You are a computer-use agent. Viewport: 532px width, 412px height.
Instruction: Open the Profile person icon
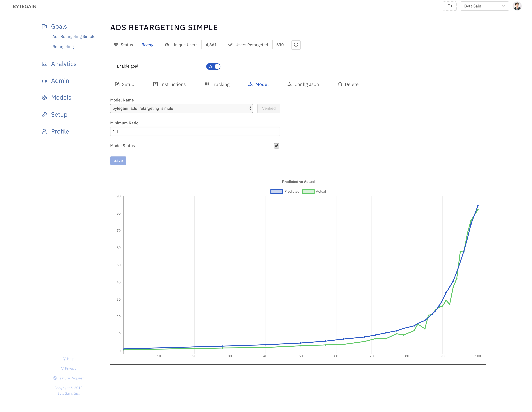tap(44, 131)
